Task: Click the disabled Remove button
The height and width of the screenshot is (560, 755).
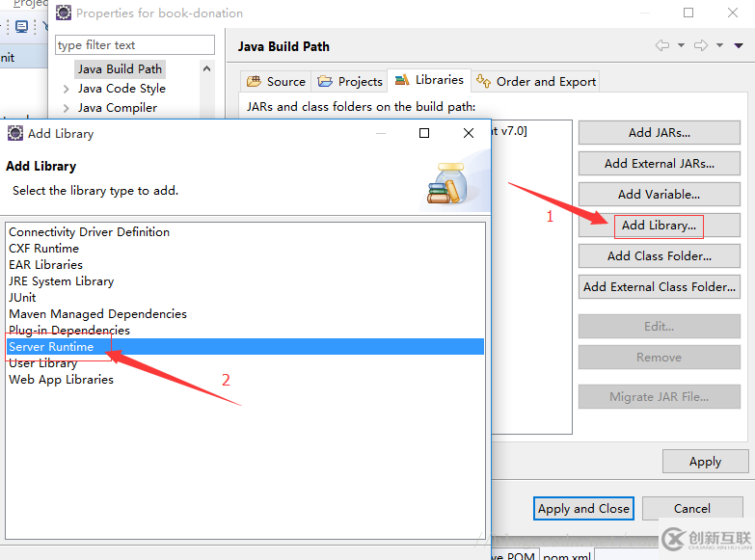Action: click(x=660, y=358)
